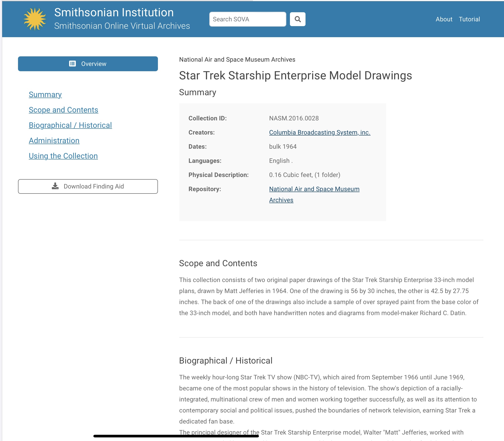This screenshot has height=441, width=504.
Task: Click the Star Trek Starship Enterprise Model Drawings heading
Action: [295, 76]
